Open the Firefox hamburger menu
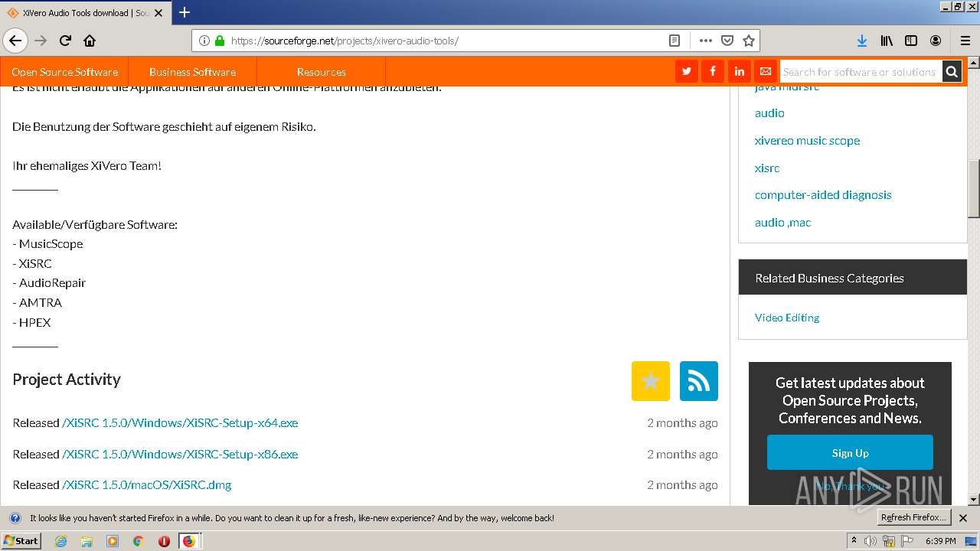This screenshot has width=980, height=551. point(965,41)
